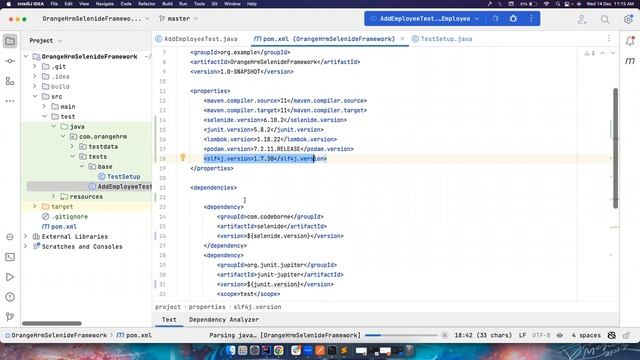Collapse the src folder
640x360 pixels.
35,97
